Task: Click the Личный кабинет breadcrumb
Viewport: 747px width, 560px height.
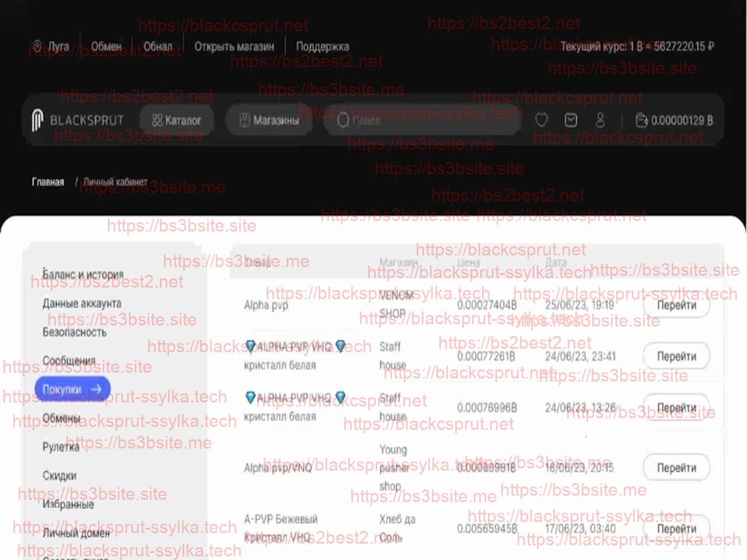Action: point(115,182)
